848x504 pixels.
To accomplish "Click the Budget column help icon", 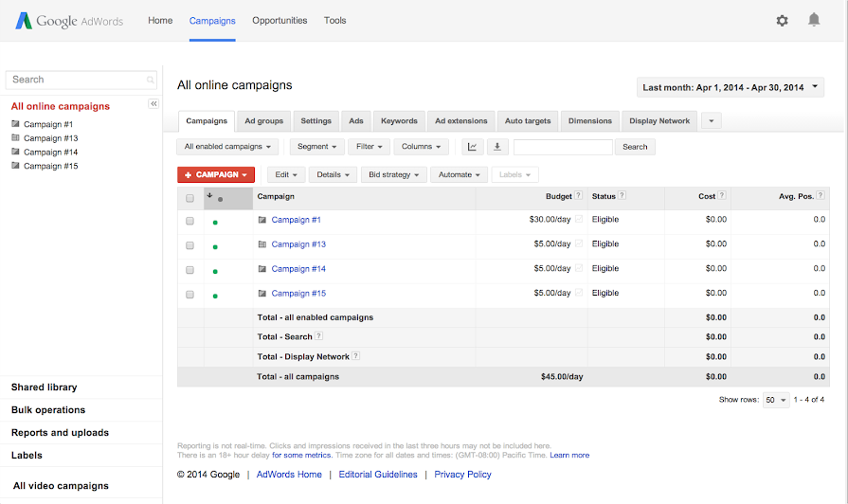I will 579,196.
